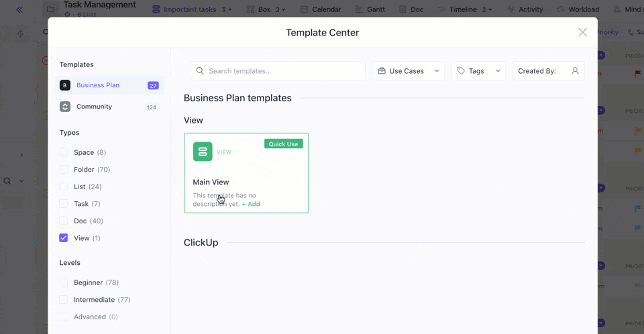644x334 pixels.
Task: Click the Business Plan workspace icon
Action: pos(65,85)
